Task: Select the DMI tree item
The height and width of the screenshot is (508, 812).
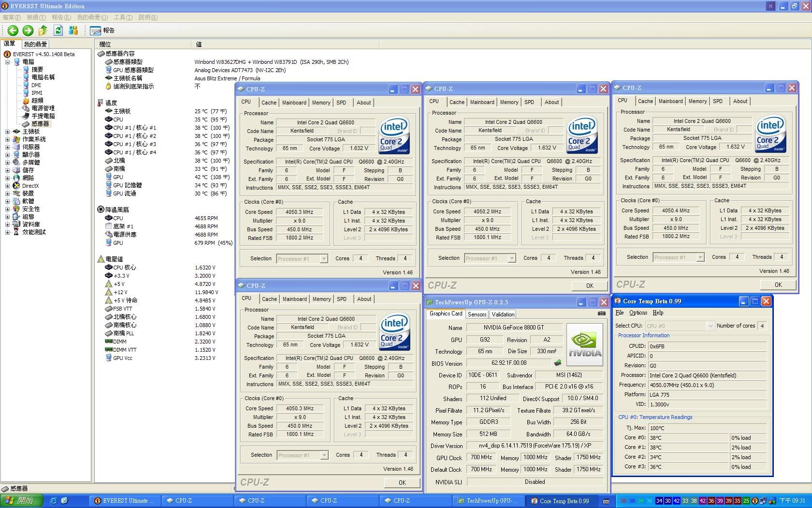Action: (36, 85)
